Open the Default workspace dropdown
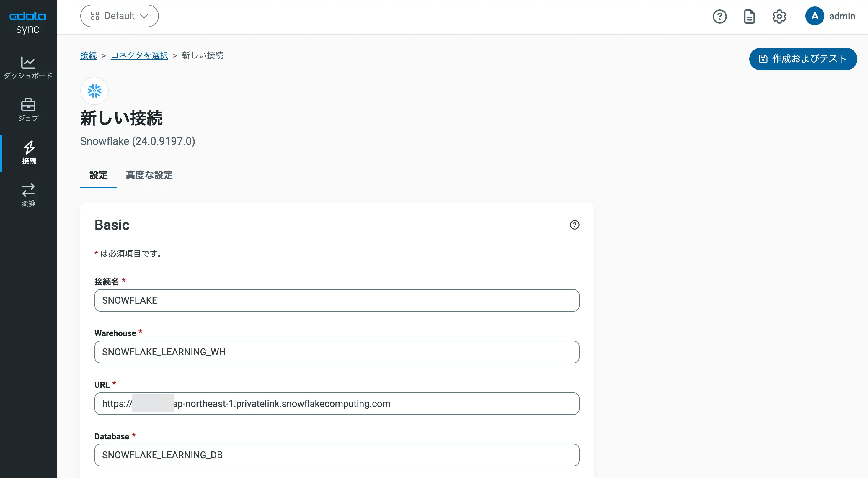The image size is (868, 478). (119, 16)
